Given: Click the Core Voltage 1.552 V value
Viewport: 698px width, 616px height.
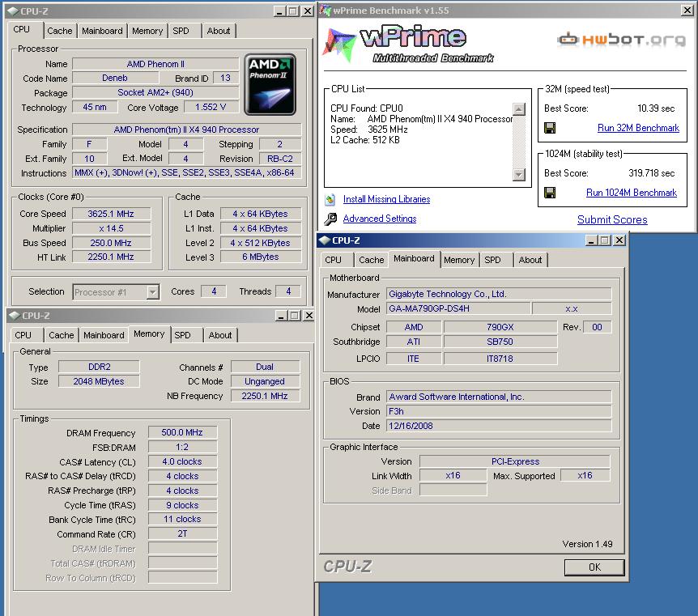Looking at the screenshot, I should (211, 108).
